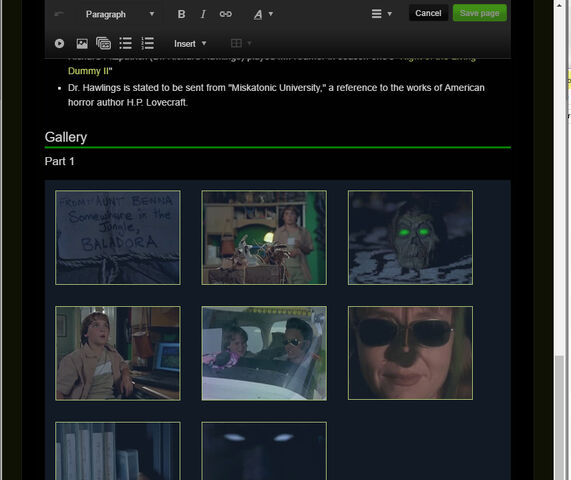Click the scrollbar up arrow
Viewport: 571px width, 480px height.
tap(559, 5)
